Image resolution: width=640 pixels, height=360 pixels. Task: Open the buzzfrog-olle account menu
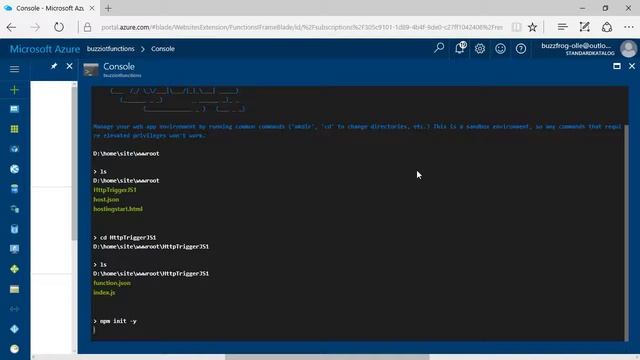coord(578,49)
